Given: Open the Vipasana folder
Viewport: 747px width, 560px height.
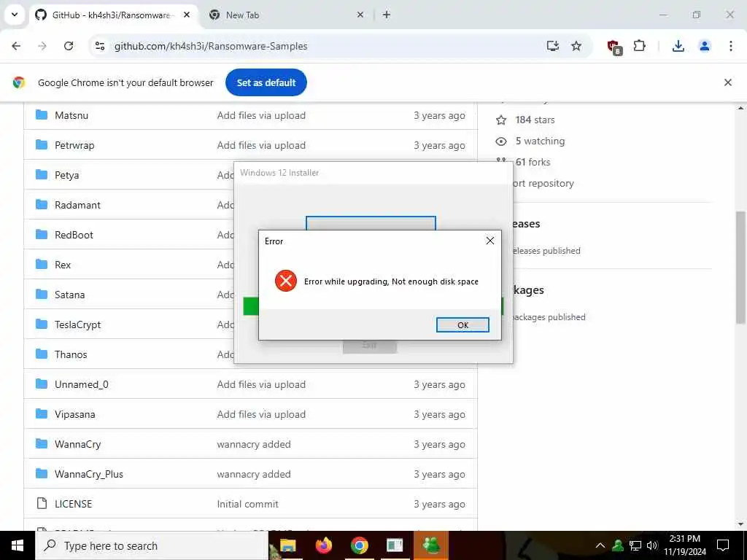Looking at the screenshot, I should click(x=75, y=414).
